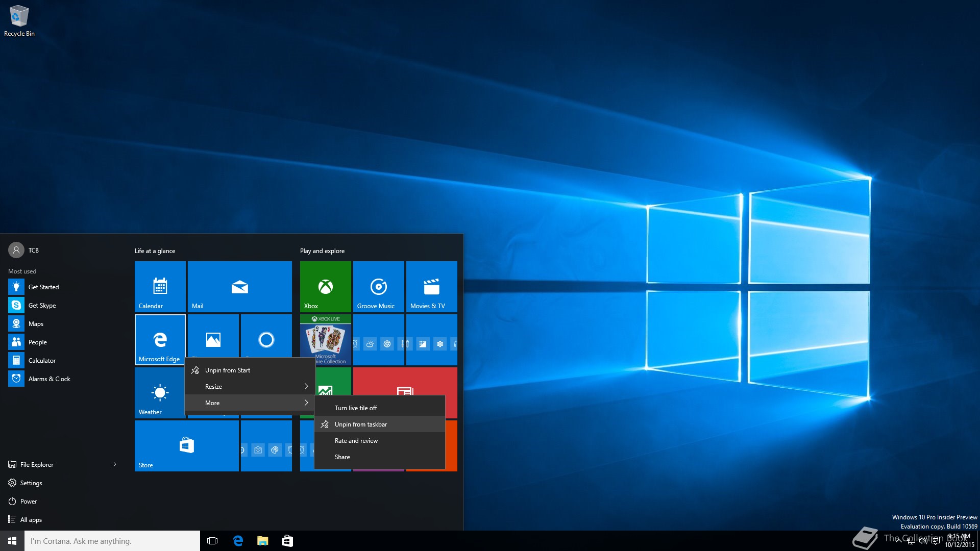Open the Photos tile
This screenshot has height=551, width=980.
213,336
